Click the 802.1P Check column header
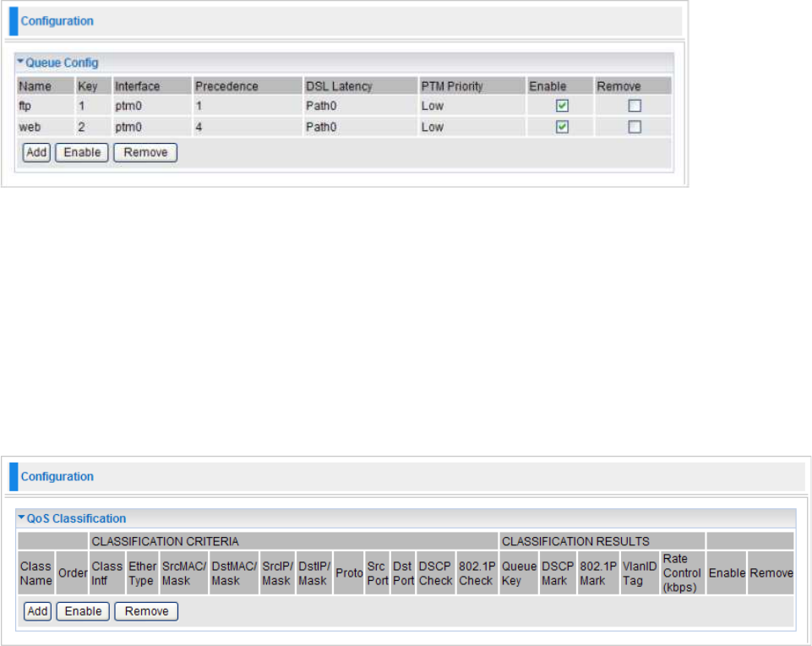812x646 pixels. point(477,573)
